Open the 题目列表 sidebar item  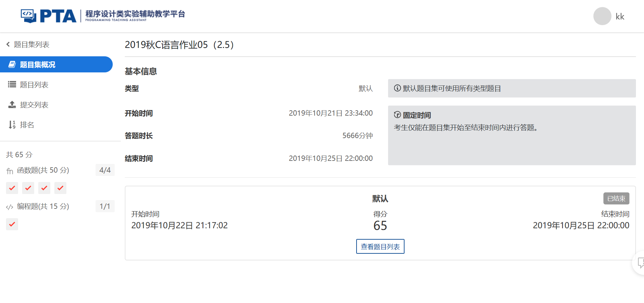coord(34,85)
